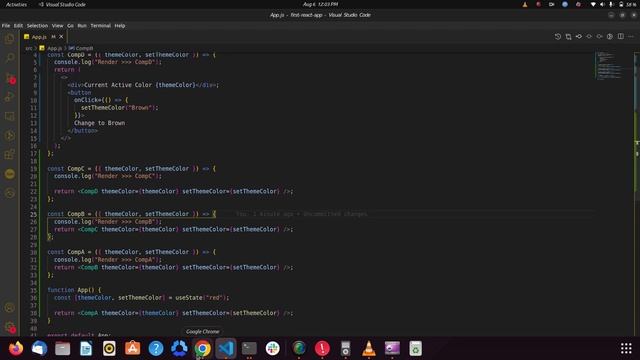Open the Help icon in the dock
Image resolution: width=640 pixels, height=360 pixels.
pyautogui.click(x=156, y=348)
